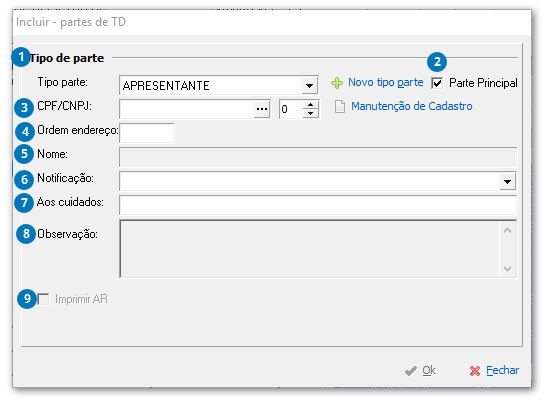Click the Manutenção de Cadastro document icon
The width and height of the screenshot is (545, 401).
pos(340,107)
